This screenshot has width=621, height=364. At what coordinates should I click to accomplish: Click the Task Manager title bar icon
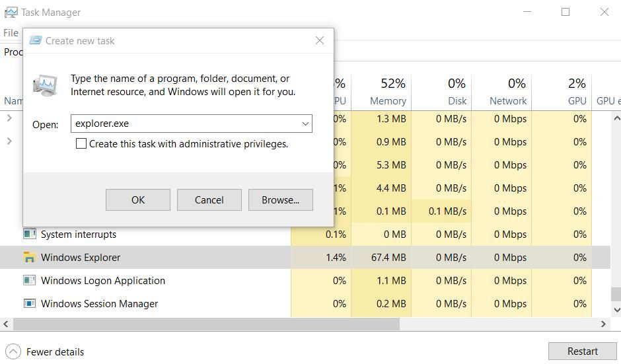pyautogui.click(x=11, y=13)
